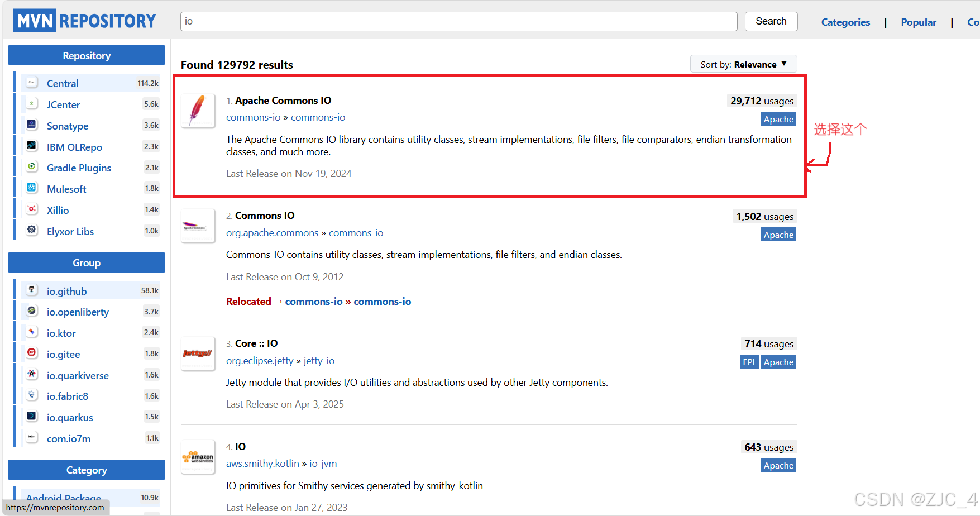The height and width of the screenshot is (516, 980).
Task: Open the Popular menu
Action: [x=919, y=22]
